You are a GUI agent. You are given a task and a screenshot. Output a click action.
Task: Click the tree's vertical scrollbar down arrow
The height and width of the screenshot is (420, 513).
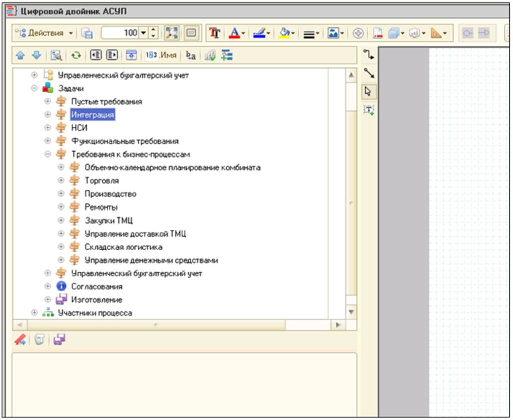[x=351, y=312]
